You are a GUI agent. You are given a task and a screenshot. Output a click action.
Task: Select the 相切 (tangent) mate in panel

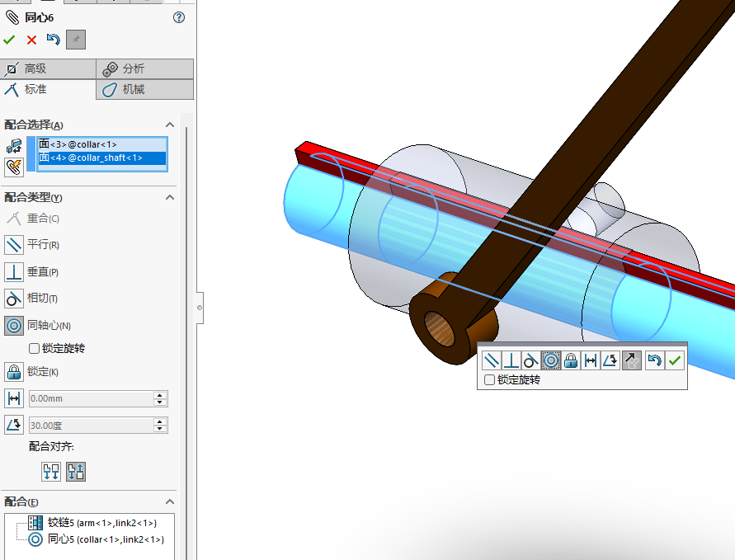pyautogui.click(x=14, y=298)
